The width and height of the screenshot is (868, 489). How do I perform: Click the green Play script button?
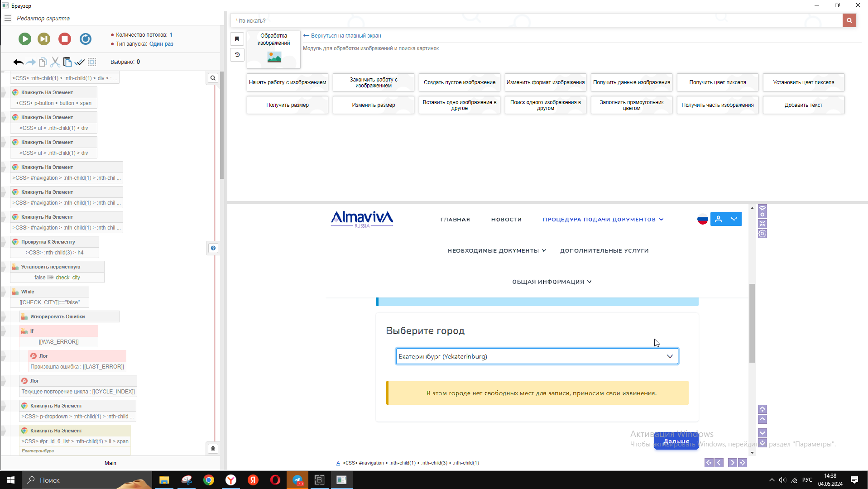point(25,39)
